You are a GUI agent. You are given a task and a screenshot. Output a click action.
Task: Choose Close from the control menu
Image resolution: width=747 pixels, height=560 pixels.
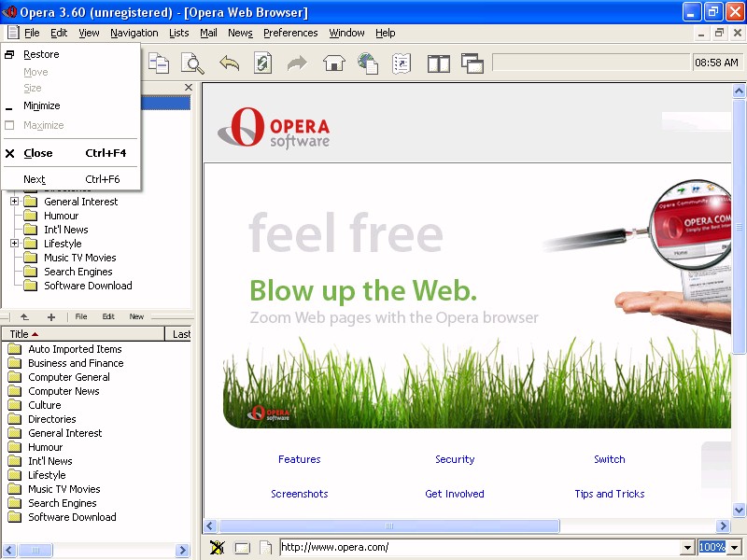click(x=72, y=153)
